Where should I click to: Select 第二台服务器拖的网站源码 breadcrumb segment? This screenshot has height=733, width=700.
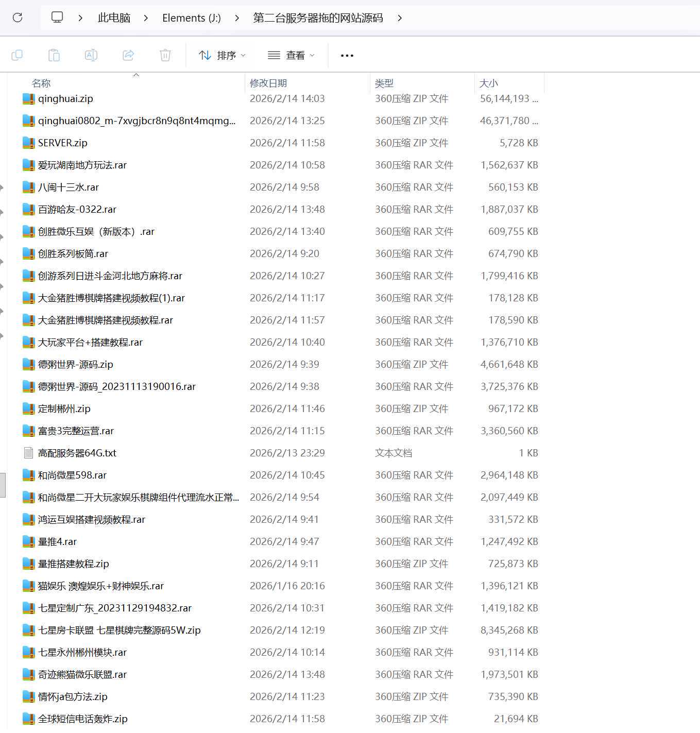coord(318,18)
